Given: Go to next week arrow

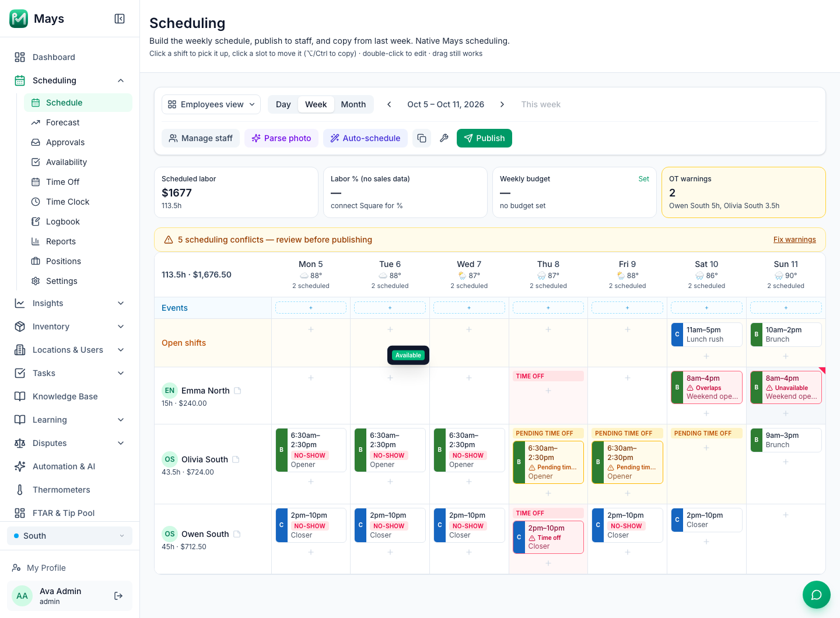Looking at the screenshot, I should [502, 104].
